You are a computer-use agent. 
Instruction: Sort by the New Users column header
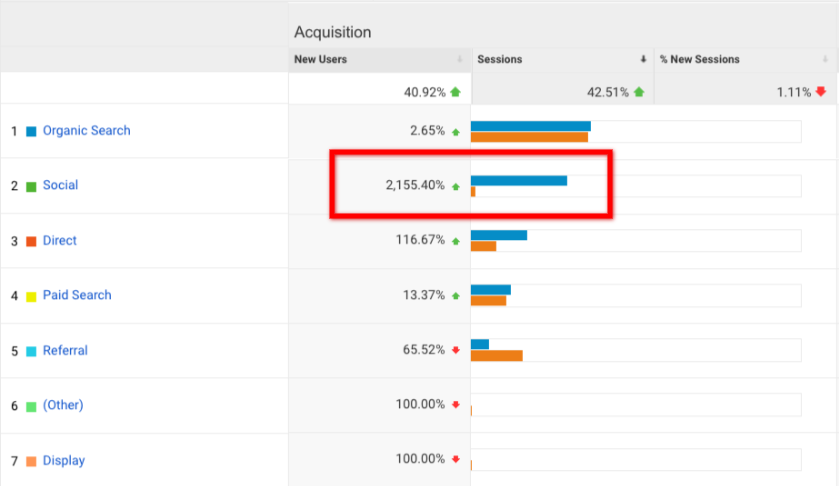pos(321,60)
